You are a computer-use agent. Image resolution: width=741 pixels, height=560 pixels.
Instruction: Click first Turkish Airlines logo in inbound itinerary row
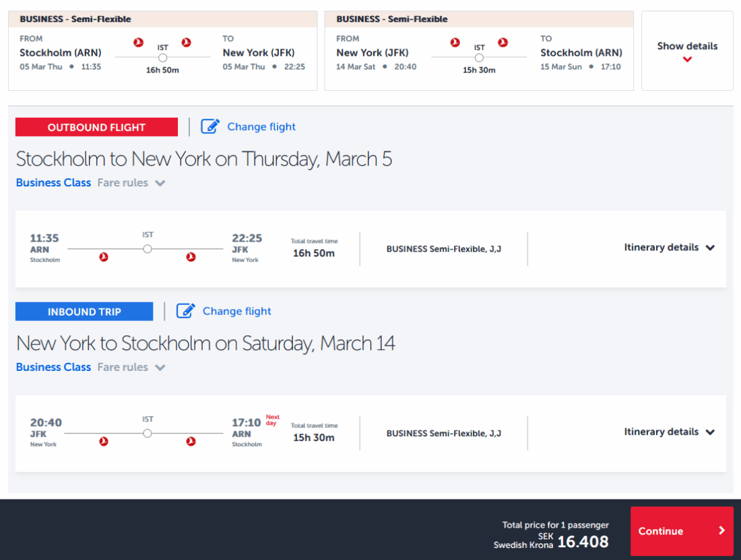[x=104, y=442]
